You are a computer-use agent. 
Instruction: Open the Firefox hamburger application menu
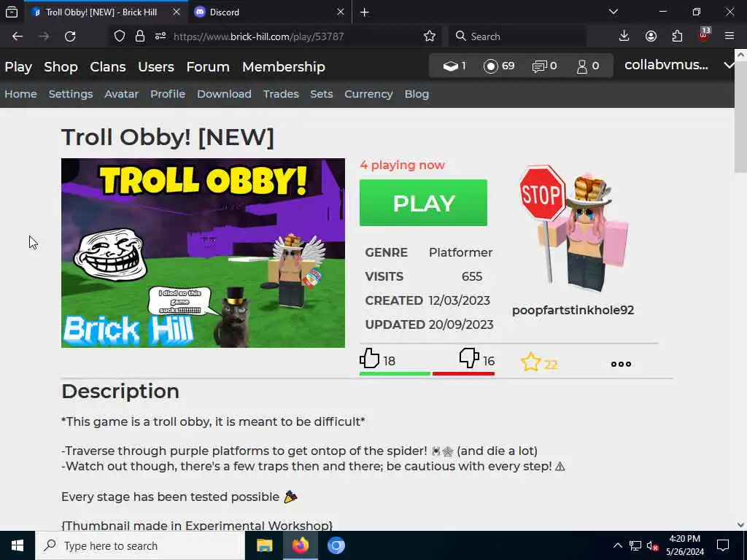point(729,36)
